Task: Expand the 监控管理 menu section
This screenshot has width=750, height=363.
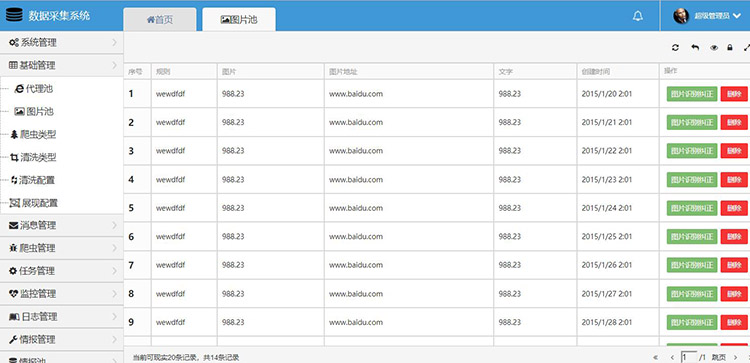Action: [62, 294]
